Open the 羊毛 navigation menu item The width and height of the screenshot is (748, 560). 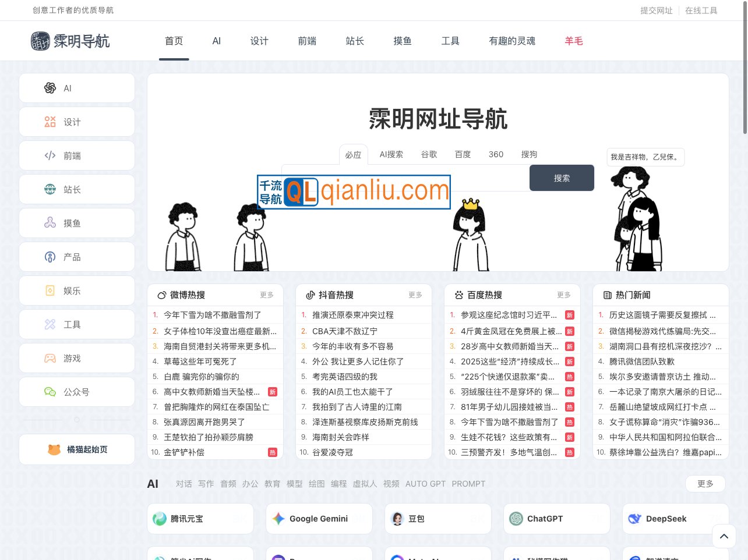coord(574,41)
